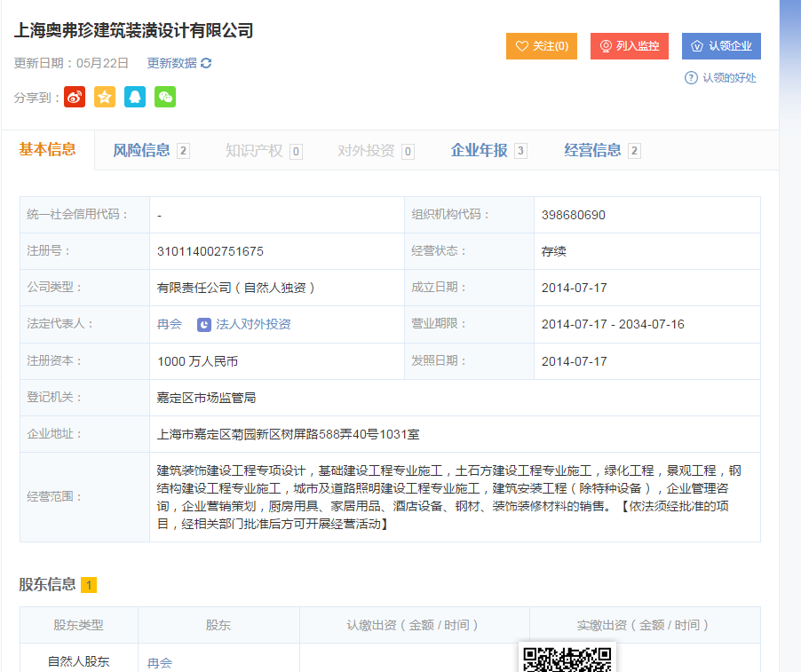Viewport: 801px width, 672px height.
Task: Select the 知识产权 tab
Action: pos(254,150)
